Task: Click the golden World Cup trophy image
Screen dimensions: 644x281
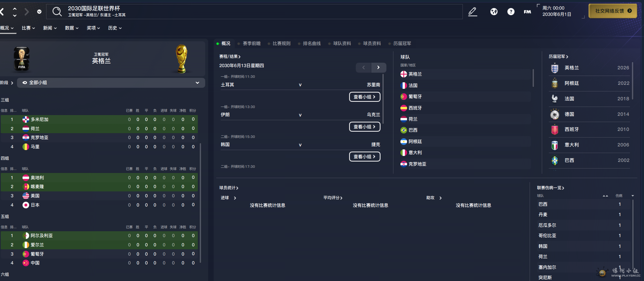Action: tap(181, 59)
